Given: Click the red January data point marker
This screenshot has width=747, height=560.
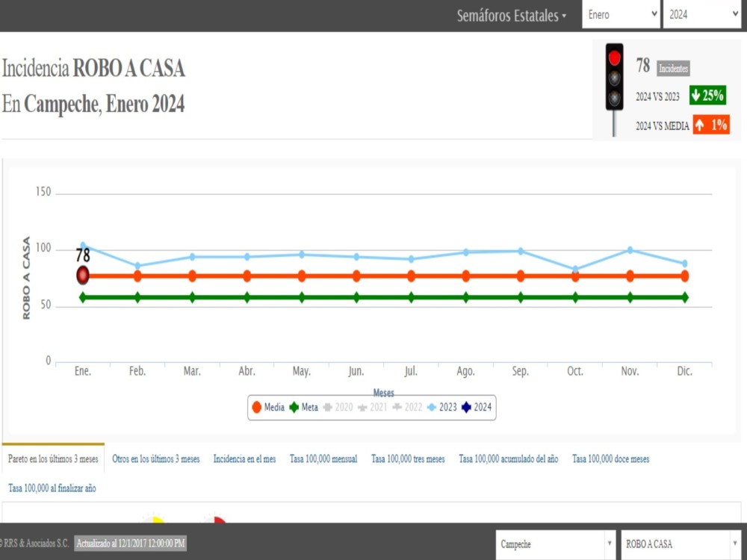Looking at the screenshot, I should click(x=83, y=276).
